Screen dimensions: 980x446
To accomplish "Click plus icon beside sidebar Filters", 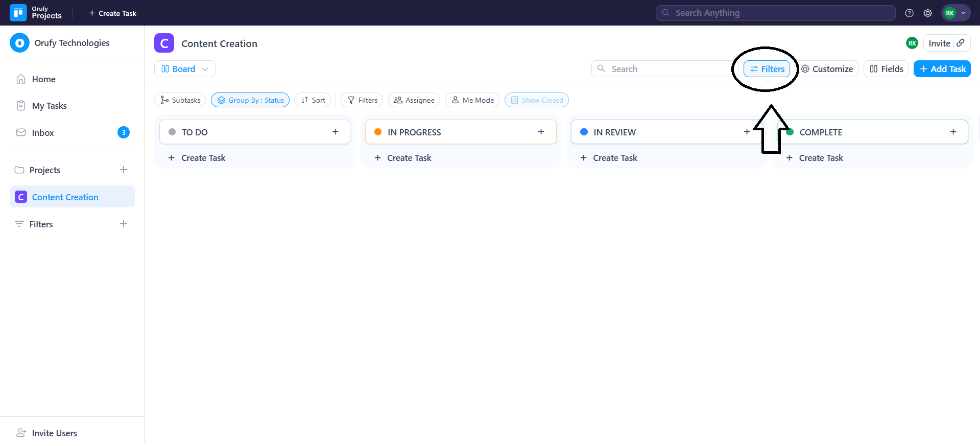I will point(123,224).
